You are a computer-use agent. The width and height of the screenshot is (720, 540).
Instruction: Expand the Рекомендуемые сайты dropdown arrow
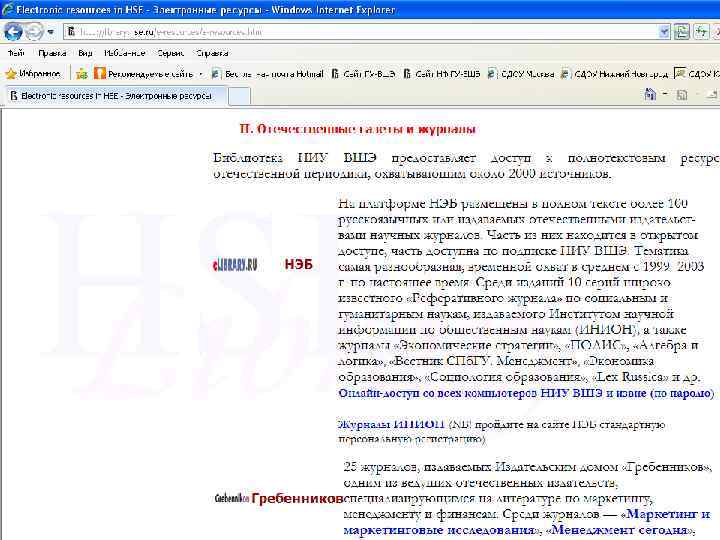click(201, 74)
